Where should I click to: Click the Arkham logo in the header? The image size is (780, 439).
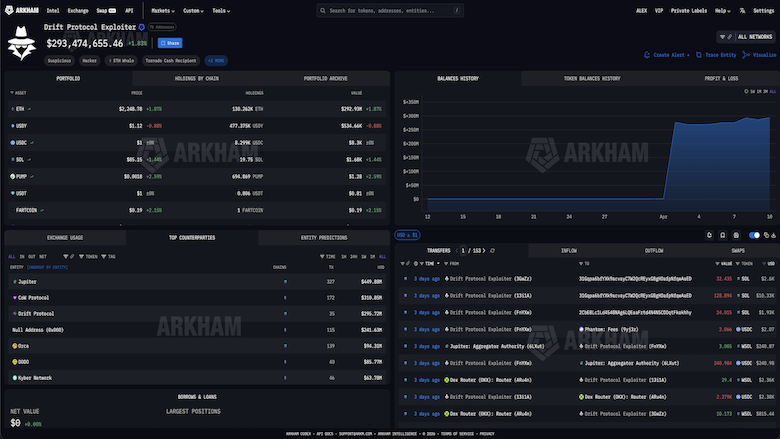click(22, 10)
